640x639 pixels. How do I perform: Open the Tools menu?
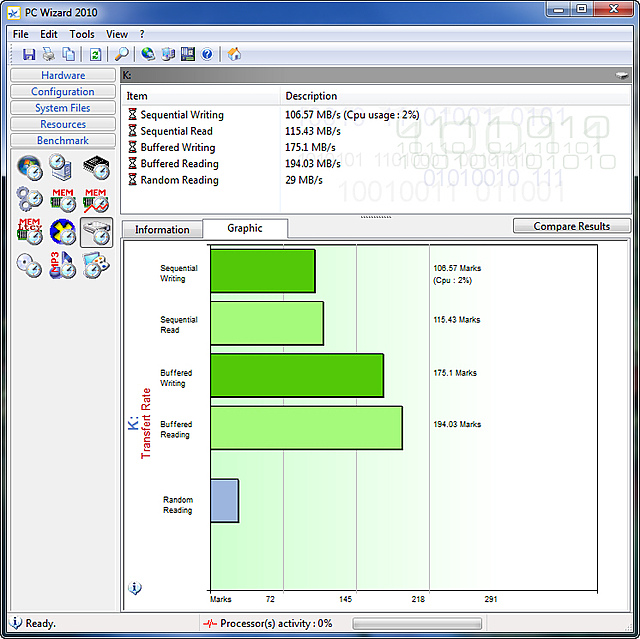(82, 34)
